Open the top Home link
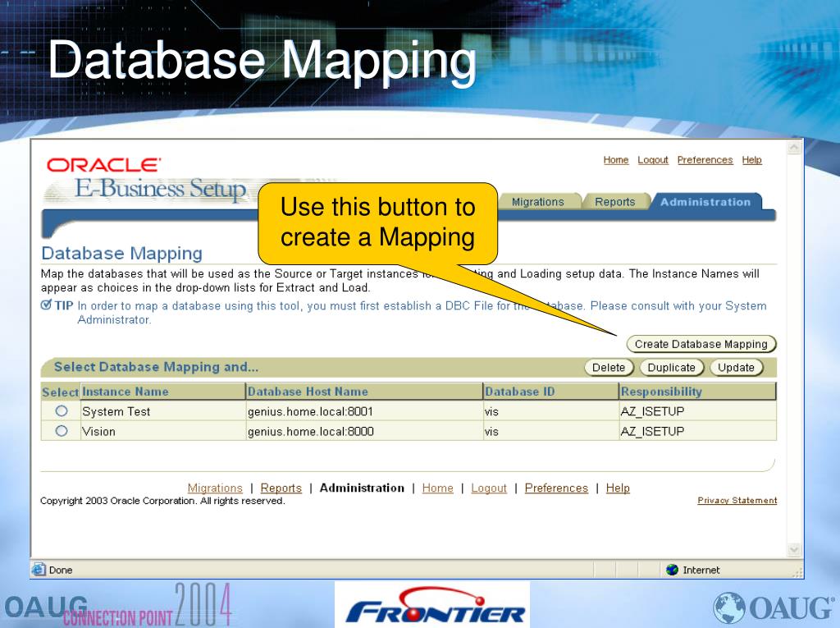This screenshot has height=628, width=840. point(616,160)
